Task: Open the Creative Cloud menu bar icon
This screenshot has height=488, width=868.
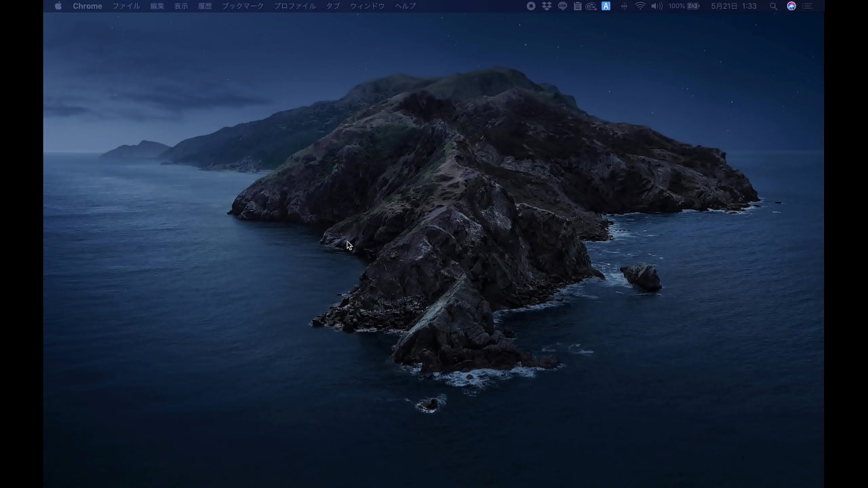Action: (x=591, y=6)
